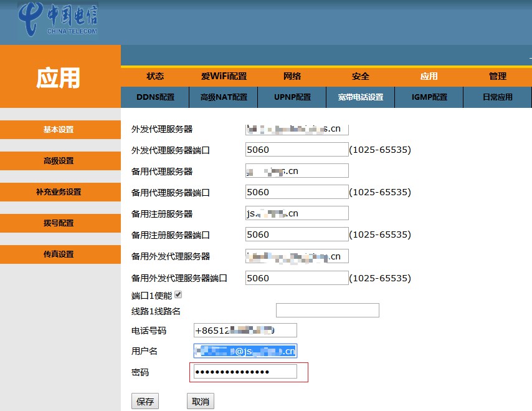Open the 安全 tab

(x=360, y=76)
